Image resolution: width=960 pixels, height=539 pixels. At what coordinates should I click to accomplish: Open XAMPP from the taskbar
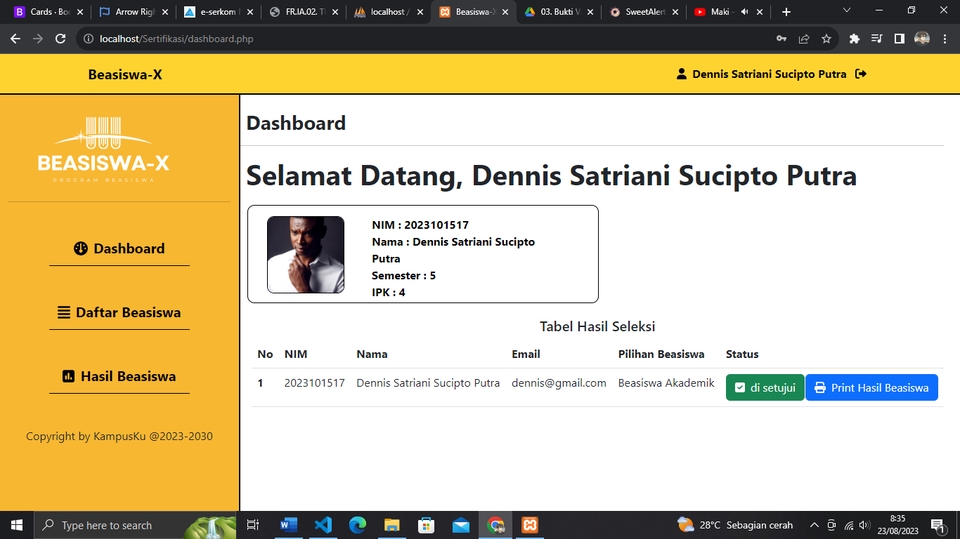point(530,525)
